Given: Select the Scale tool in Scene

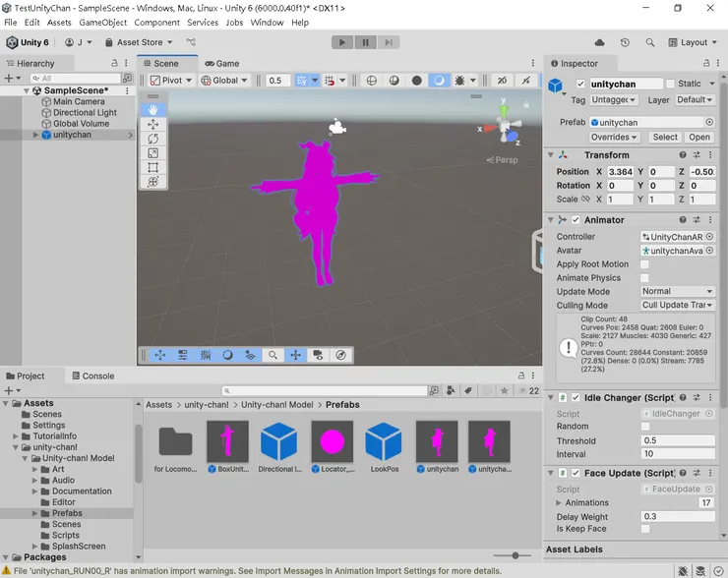Looking at the screenshot, I should point(152,153).
